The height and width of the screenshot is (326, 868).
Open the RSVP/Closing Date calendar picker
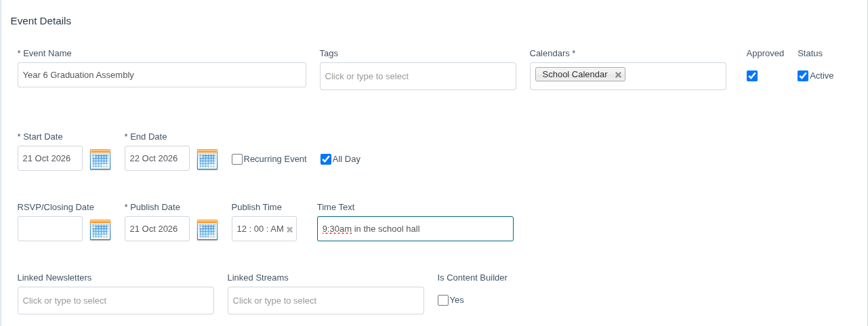point(100,230)
